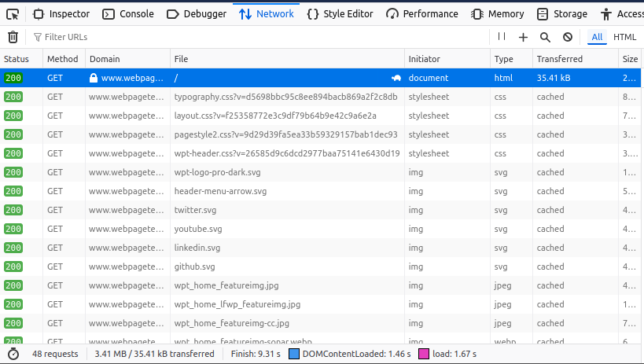The image size is (644, 364).
Task: Select the wpt_home_featureimg-cc.jpg request
Action: click(x=320, y=324)
